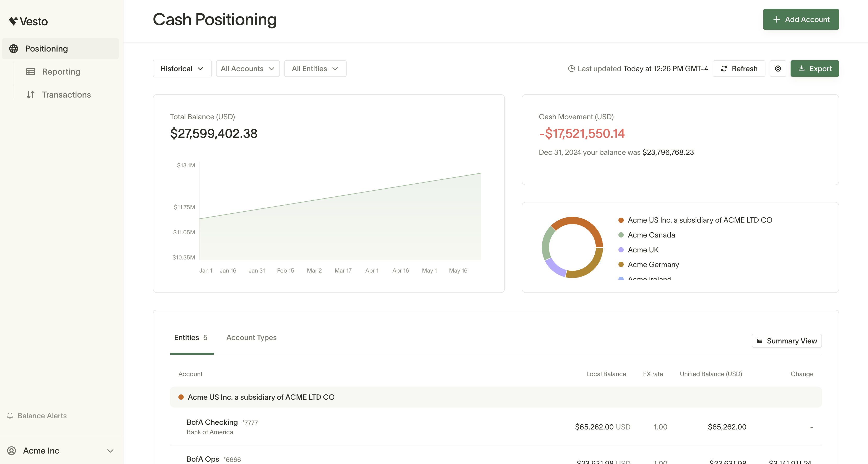Click Acme UK in the chart legend

click(x=643, y=250)
